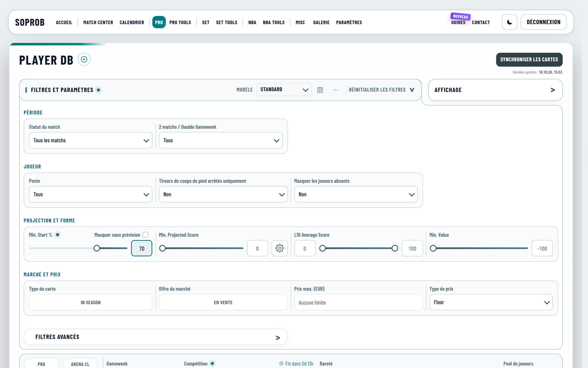588x368 pixels.
Task: Select the ARENA CL pill
Action: (80, 363)
